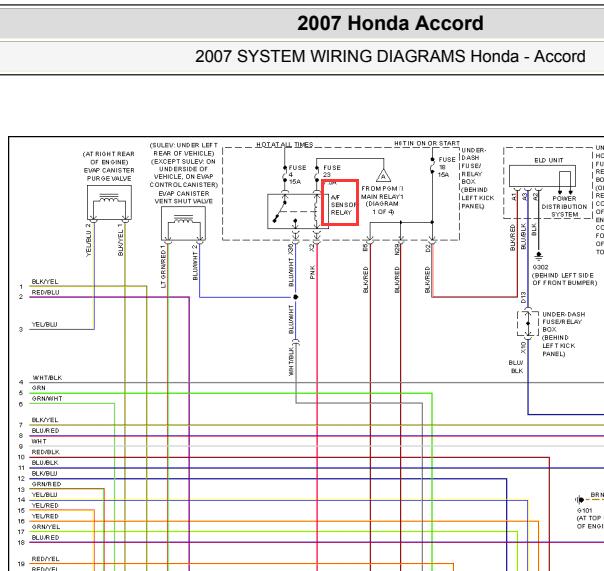Click the "BLU/RED" label on row 8
The image size is (604, 571).
tap(45, 431)
